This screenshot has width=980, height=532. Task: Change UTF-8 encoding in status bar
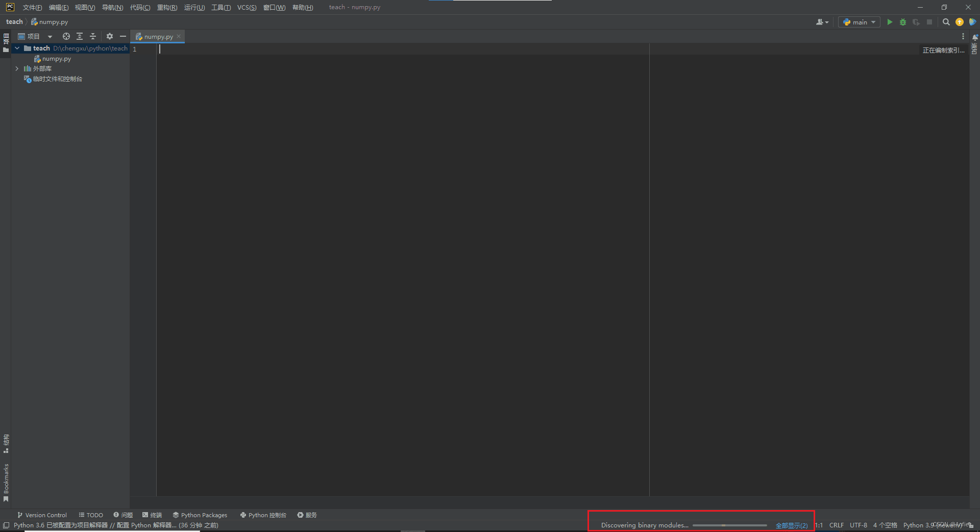[x=859, y=525]
